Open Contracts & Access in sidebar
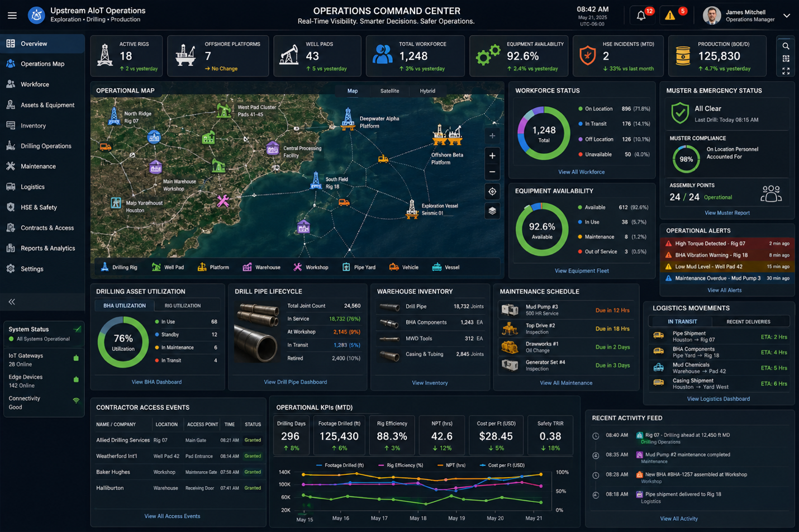This screenshot has height=532, width=799. pos(42,228)
